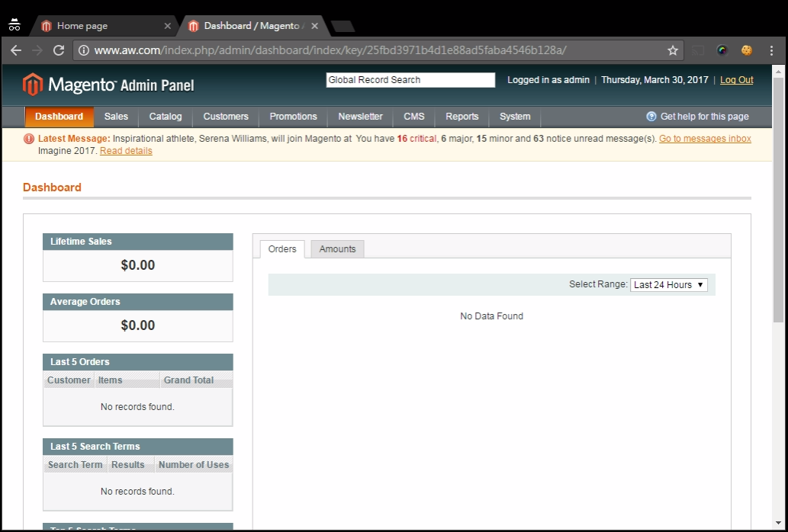Click the help icon next to Get help
The image size is (788, 532).
(651, 116)
